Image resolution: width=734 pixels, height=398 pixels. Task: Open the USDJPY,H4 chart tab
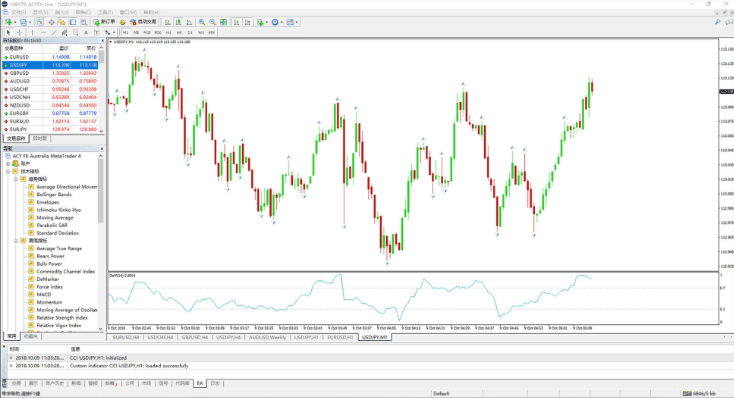(x=228, y=337)
